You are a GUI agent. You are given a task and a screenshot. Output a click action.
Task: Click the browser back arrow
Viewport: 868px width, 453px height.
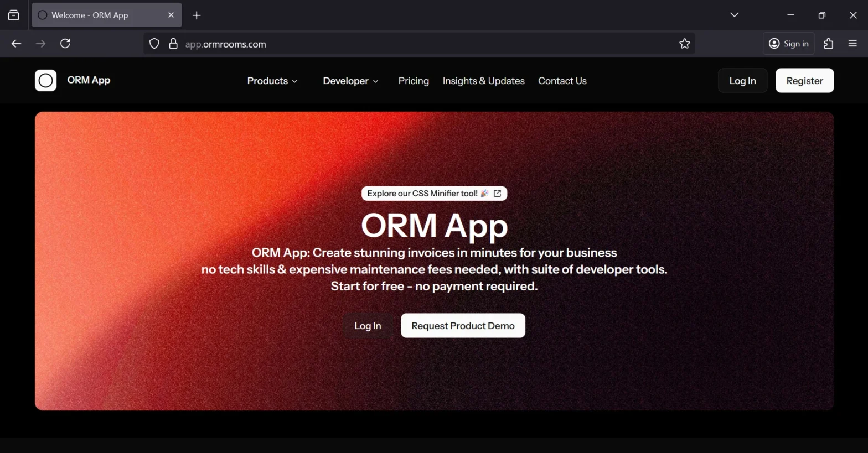coord(16,44)
